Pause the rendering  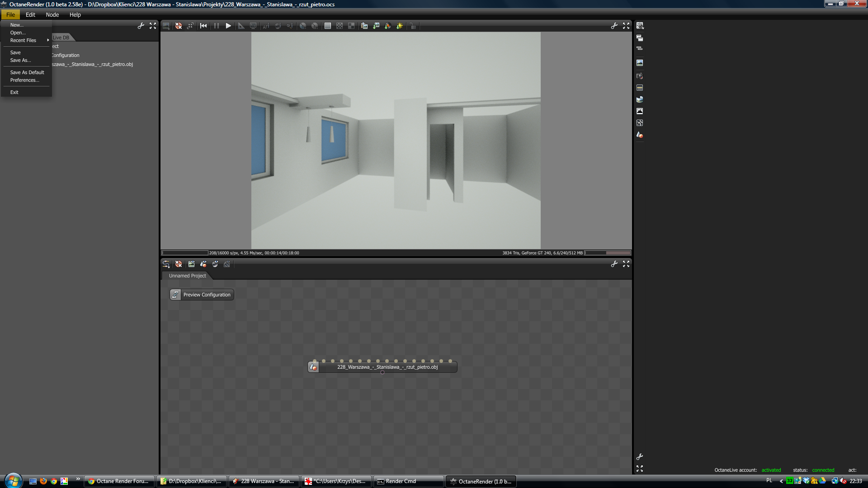click(217, 26)
